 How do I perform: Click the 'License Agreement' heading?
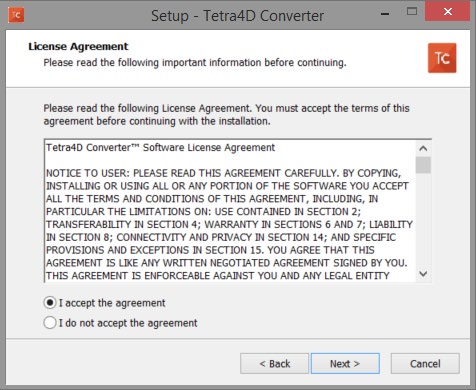pyautogui.click(x=78, y=46)
